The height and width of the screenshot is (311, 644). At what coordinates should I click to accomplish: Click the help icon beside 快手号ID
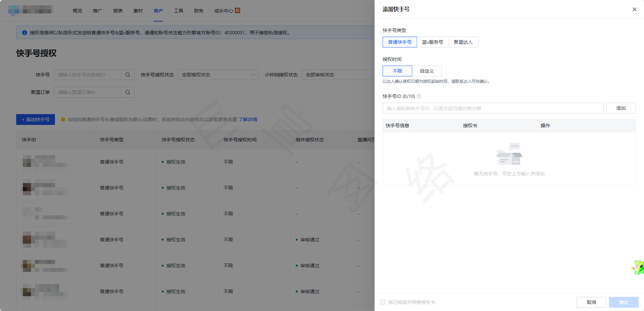(419, 96)
